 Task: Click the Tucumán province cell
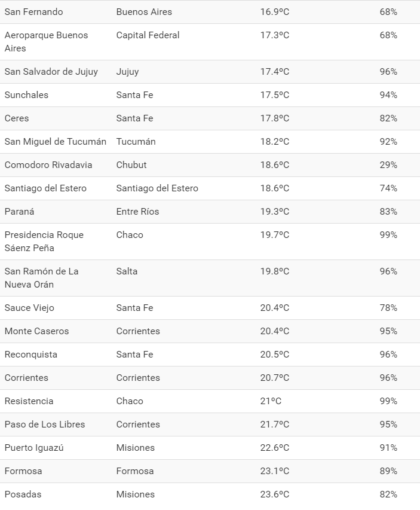point(136,142)
